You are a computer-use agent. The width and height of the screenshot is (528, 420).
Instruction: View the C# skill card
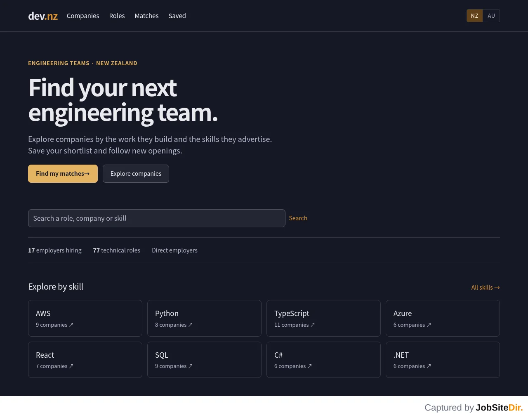click(323, 360)
